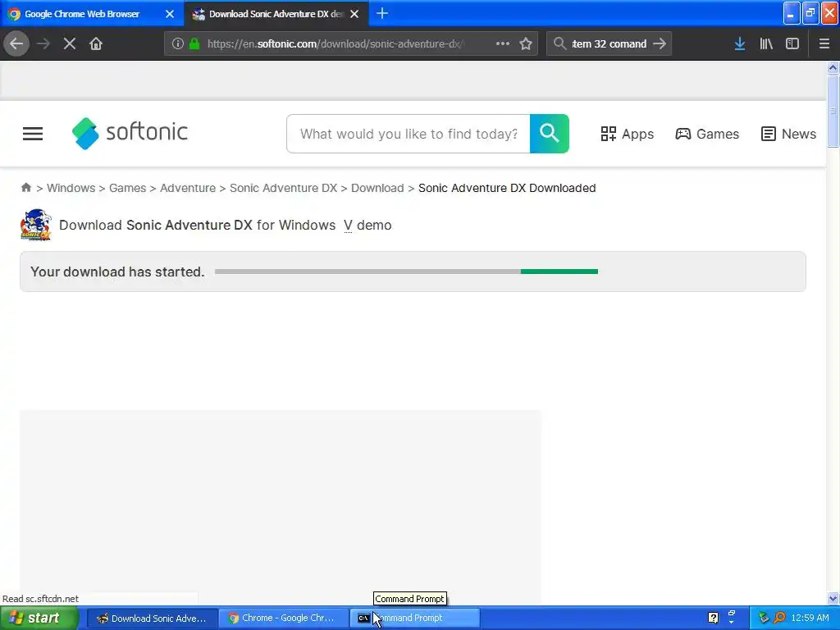This screenshot has width=840, height=630.
Task: Switch to Download Sonic Adventure taskbar window
Action: tap(152, 619)
